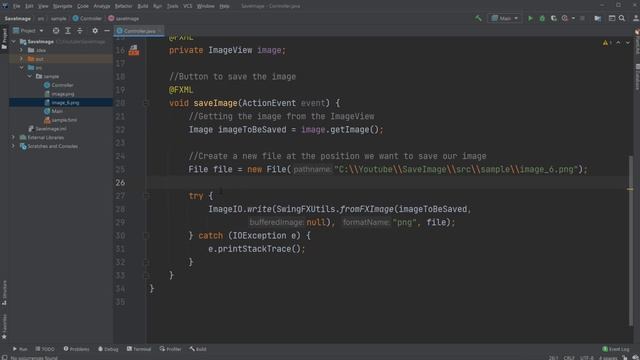Screen dimensions: 640x360
Task: Open Search Everywhere magnifier icon
Action: coord(622,18)
